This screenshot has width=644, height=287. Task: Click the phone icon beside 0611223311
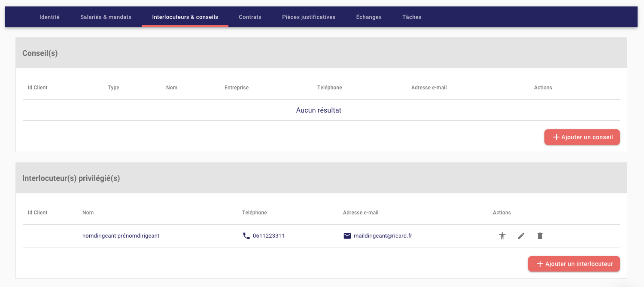(246, 236)
